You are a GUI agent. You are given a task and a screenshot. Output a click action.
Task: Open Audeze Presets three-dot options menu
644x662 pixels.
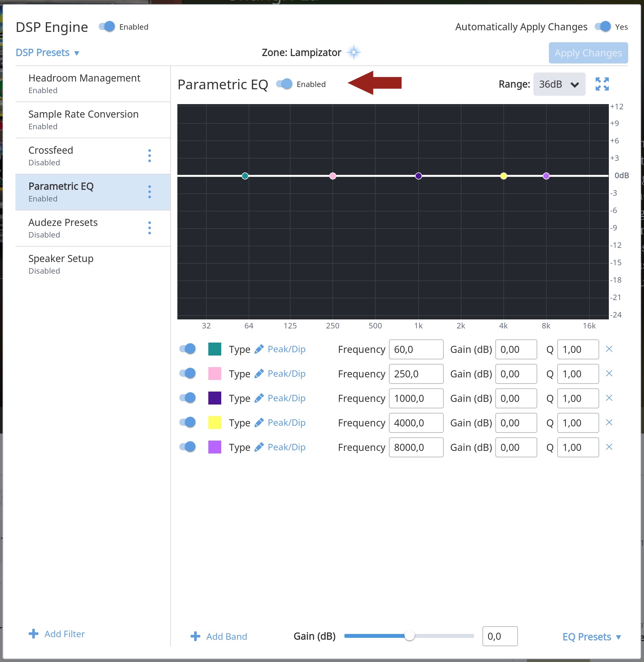pyautogui.click(x=150, y=228)
